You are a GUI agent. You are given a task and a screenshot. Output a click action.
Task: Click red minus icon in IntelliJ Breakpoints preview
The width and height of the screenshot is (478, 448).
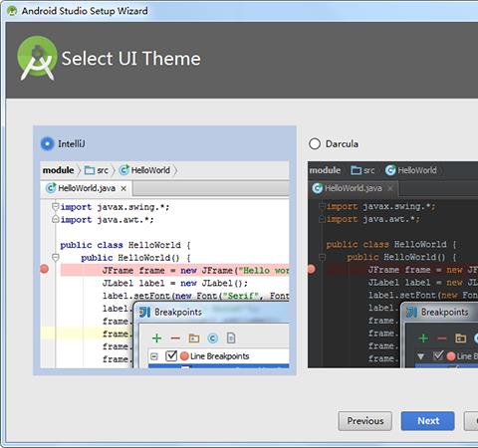175,338
